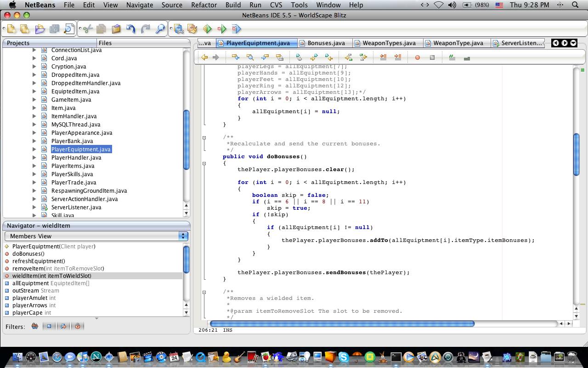Viewport: 588px width, 368px height.
Task: Switch to the WeaponTypes.java tab
Action: (x=389, y=43)
